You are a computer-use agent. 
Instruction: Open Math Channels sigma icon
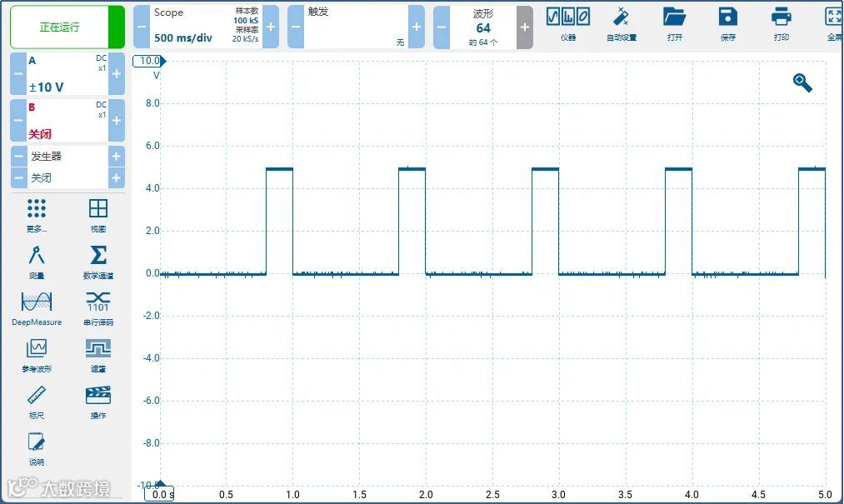coord(98,261)
